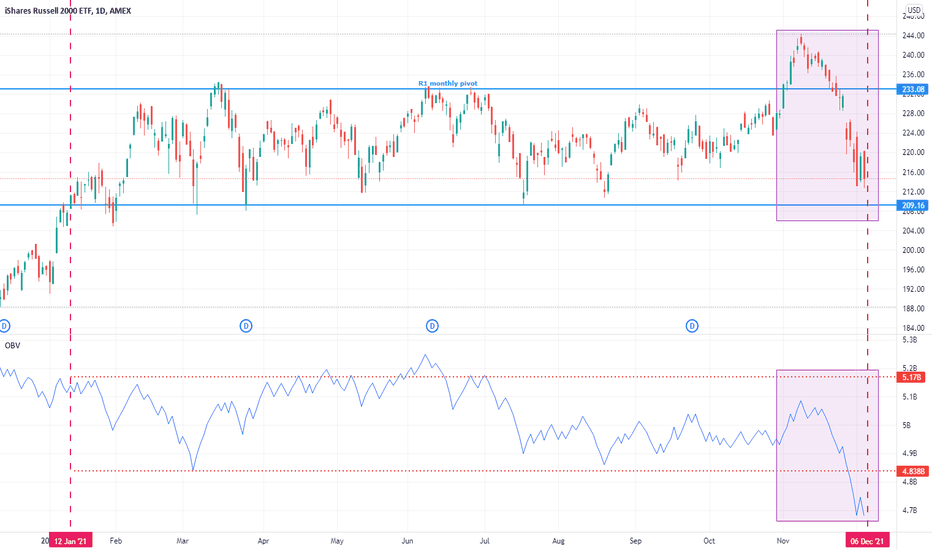
Task: Click the 220.00 price axis value
Action: click(913, 153)
